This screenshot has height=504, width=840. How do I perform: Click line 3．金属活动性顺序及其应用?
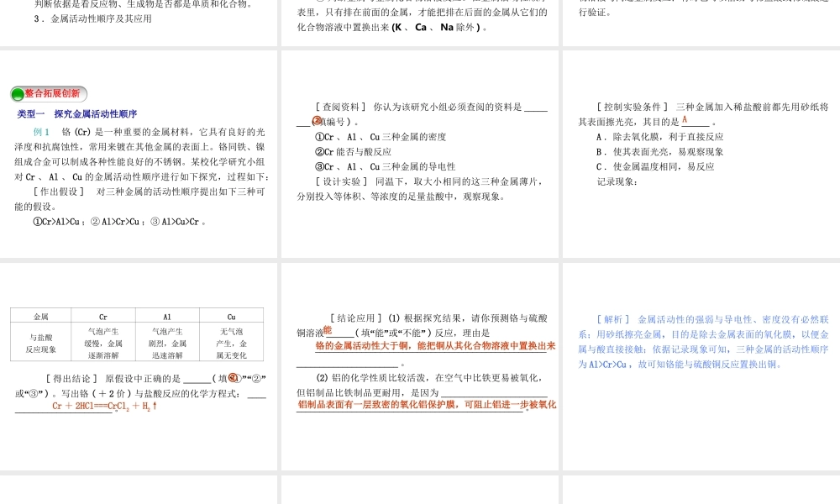92,18
